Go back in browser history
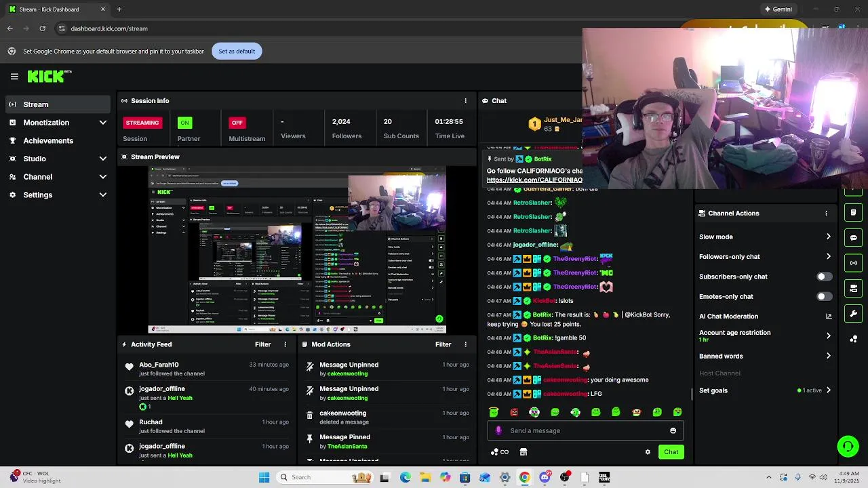868x488 pixels. 10,28
